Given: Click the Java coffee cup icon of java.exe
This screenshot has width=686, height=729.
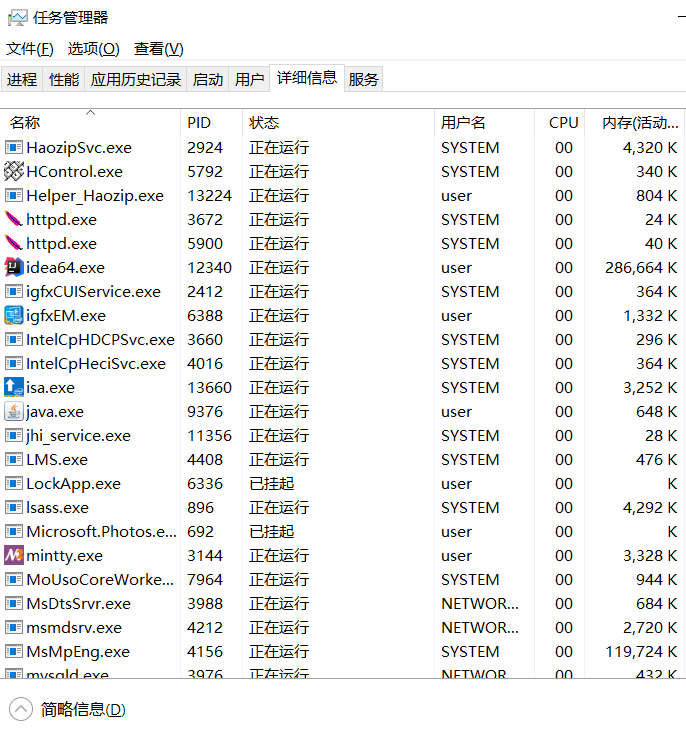Looking at the screenshot, I should point(13,412).
